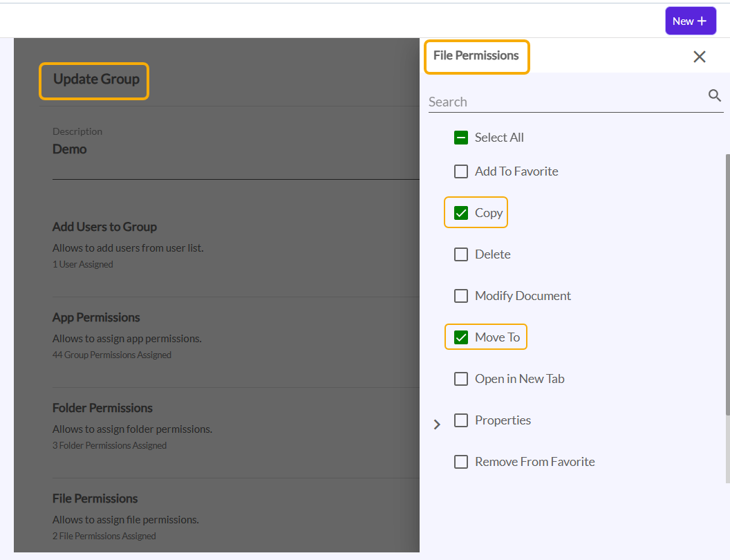Image resolution: width=730 pixels, height=560 pixels.
Task: Open the Folder Permissions section
Action: click(x=102, y=408)
